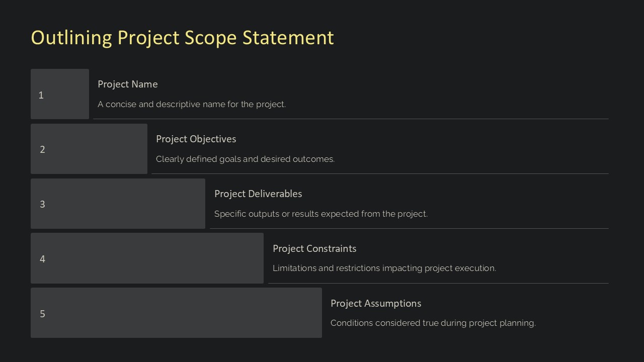Click the slide title "Outlining Project Scope Statement"
The width and height of the screenshot is (644, 362).
point(182,38)
